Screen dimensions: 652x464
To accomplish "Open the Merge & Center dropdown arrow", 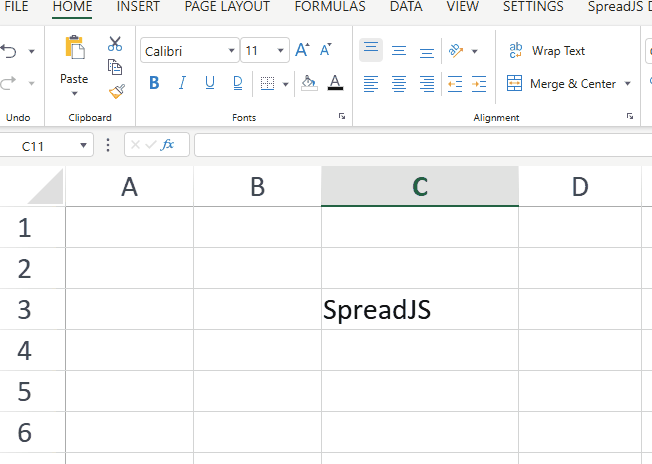I will pos(627,84).
